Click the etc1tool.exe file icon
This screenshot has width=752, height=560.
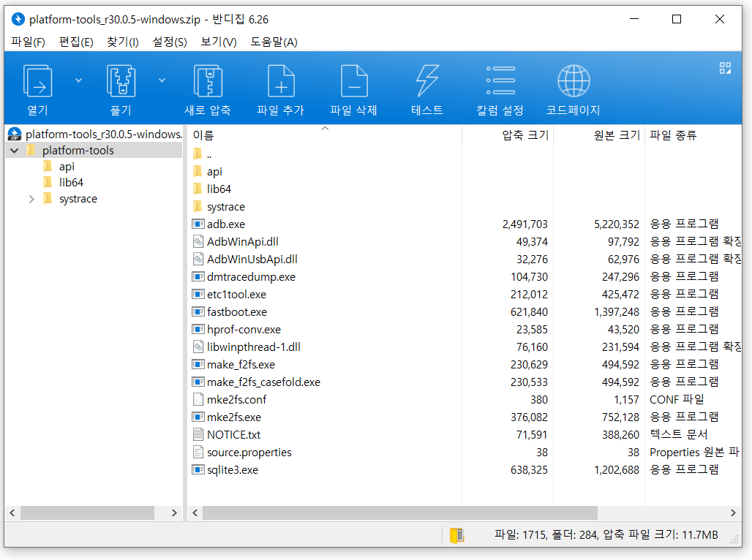click(198, 295)
